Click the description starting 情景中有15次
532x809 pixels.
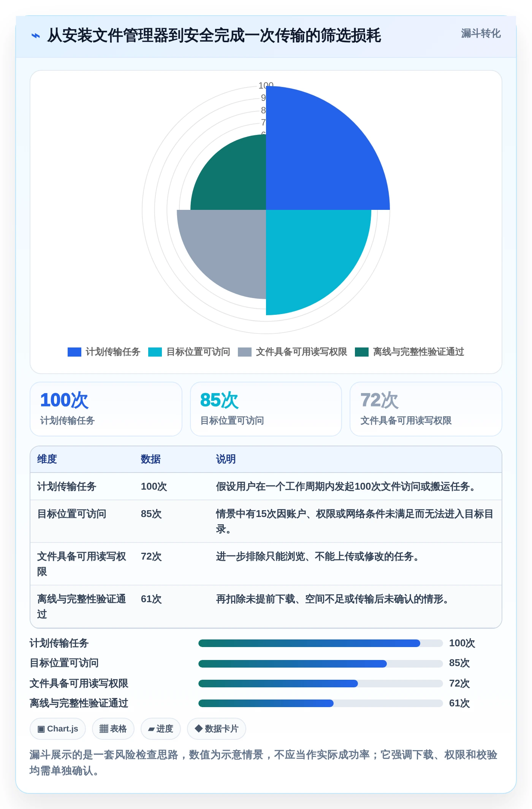click(355, 522)
